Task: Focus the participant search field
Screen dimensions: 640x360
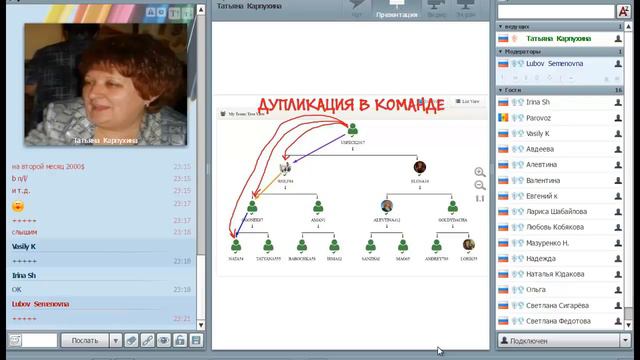Action: [x=556, y=12]
